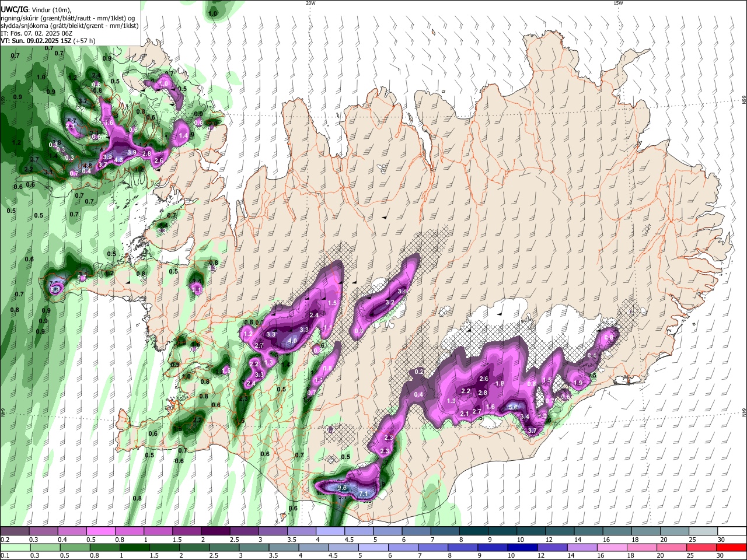Pick the bright pink swatch between 0.5 and 0.8
This screenshot has width=747, height=560.
pos(100,531)
